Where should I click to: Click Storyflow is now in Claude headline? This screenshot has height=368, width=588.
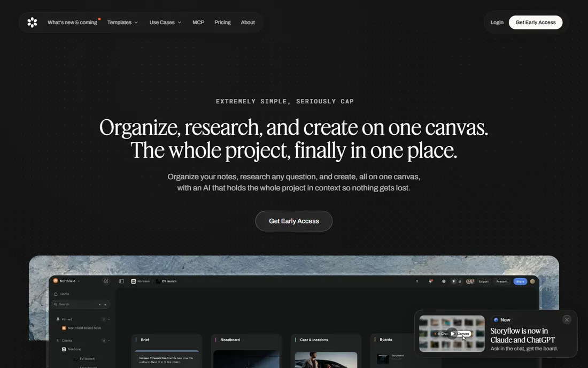(523, 335)
